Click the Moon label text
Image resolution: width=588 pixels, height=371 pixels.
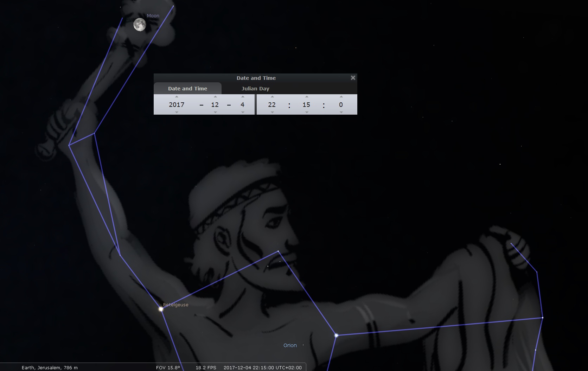[x=153, y=15]
